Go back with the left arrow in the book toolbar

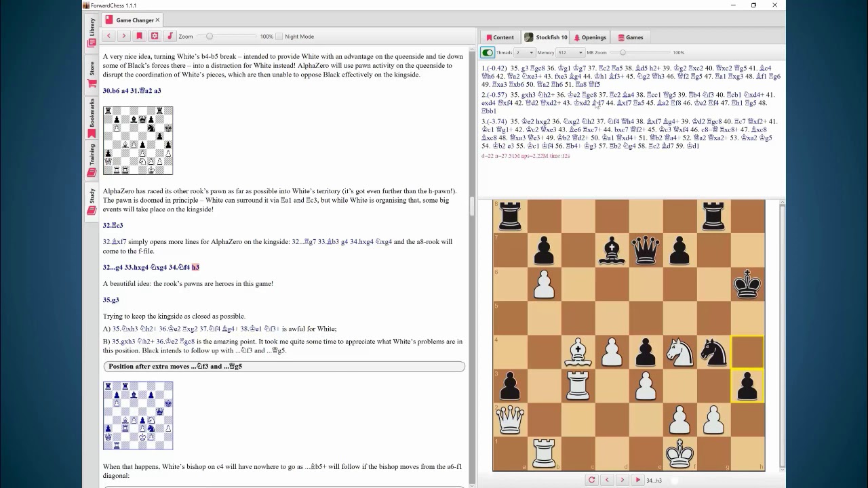click(108, 36)
